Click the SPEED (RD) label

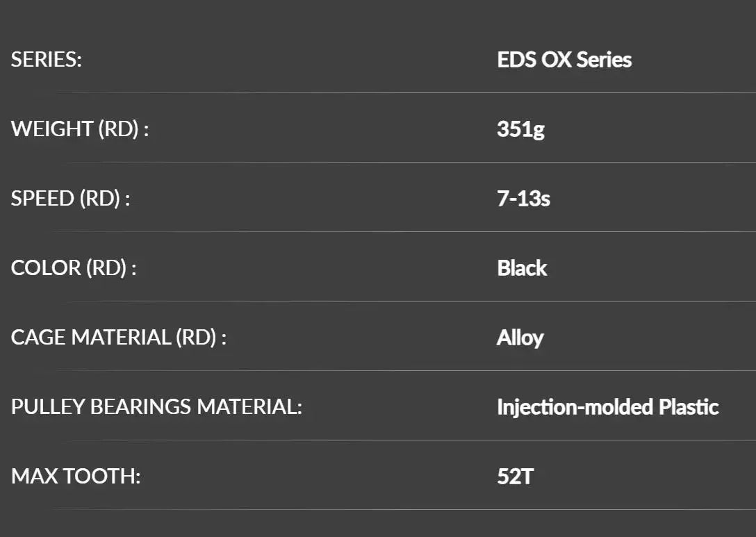[x=70, y=199]
